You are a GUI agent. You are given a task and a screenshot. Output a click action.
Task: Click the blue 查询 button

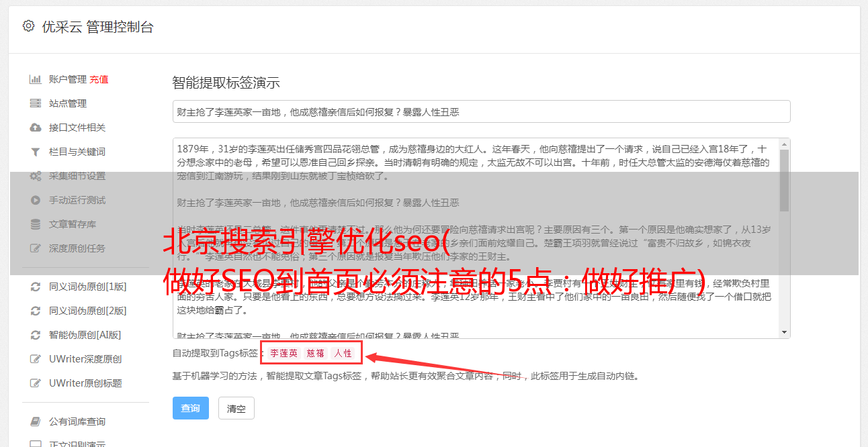191,408
